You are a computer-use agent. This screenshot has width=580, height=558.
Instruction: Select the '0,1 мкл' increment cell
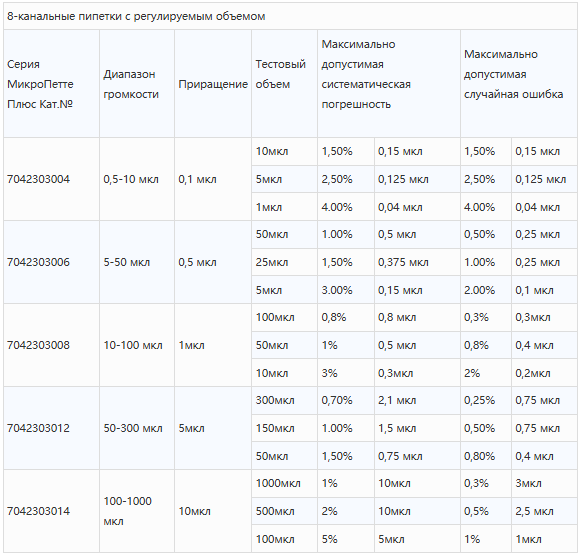[x=213, y=179]
